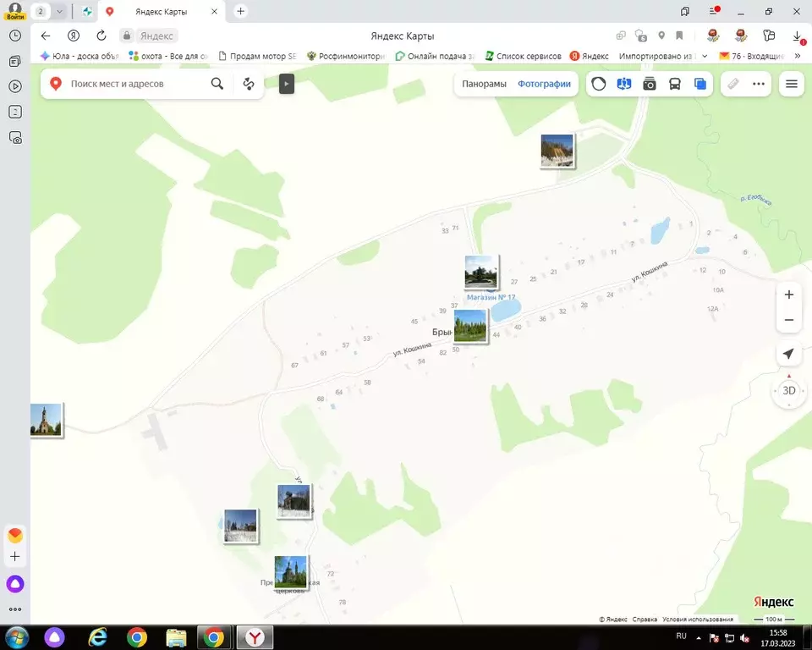This screenshot has width=812, height=650.
Task: Open the browser history sidebar icon
Action: pyautogui.click(x=15, y=36)
